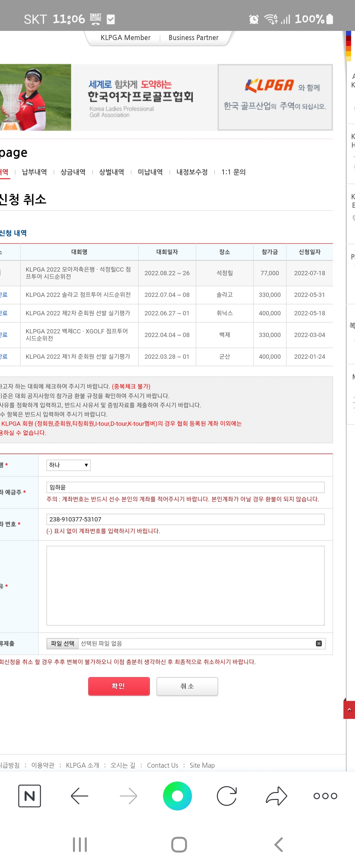Screen dimensions: 355x868
Task: Select row KLPGA 2022 백제CC XGOLF 점프투어
Action: 166,335
